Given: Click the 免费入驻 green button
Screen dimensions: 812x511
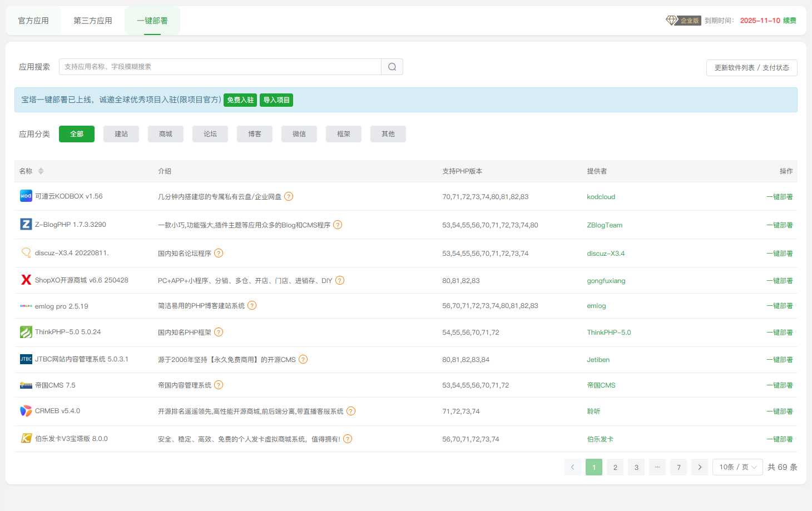Looking at the screenshot, I should coord(240,100).
